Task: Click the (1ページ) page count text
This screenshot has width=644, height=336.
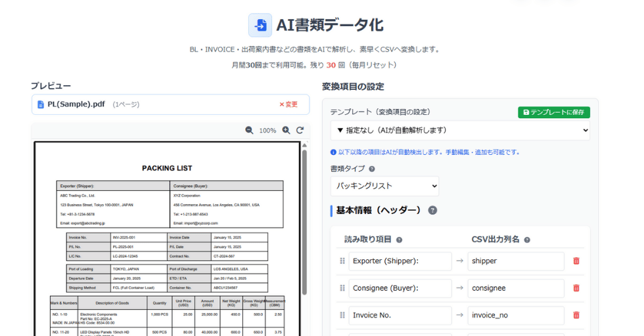Action: [x=126, y=104]
